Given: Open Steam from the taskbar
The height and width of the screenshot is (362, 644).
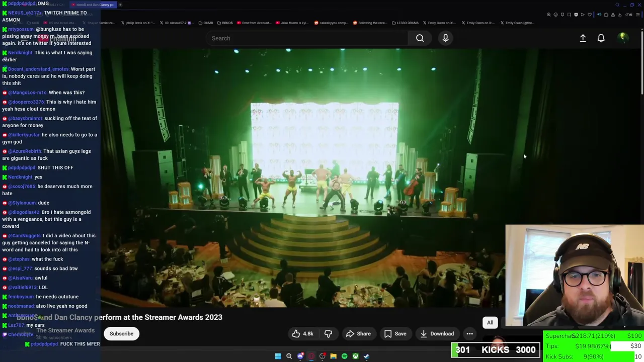Looking at the screenshot, I should [x=366, y=356].
